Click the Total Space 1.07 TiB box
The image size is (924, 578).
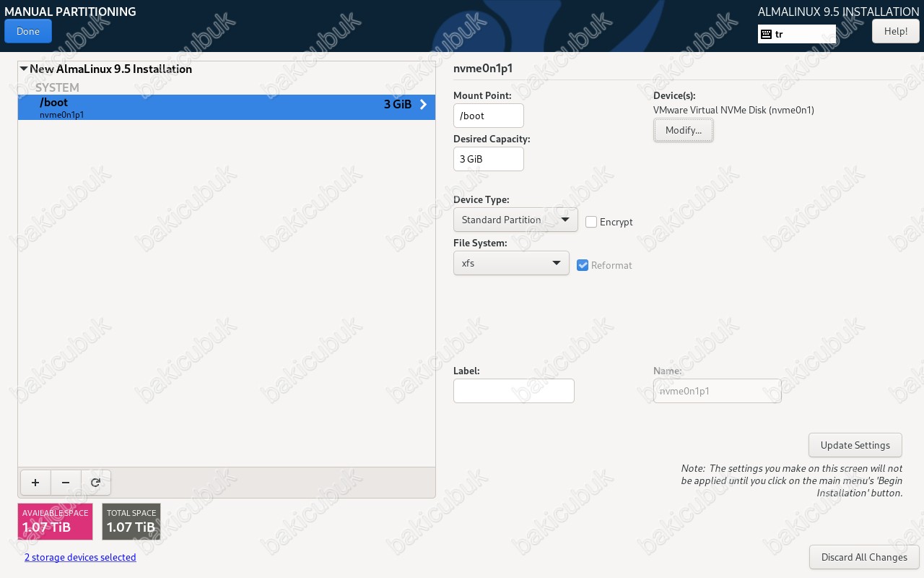pyautogui.click(x=131, y=522)
